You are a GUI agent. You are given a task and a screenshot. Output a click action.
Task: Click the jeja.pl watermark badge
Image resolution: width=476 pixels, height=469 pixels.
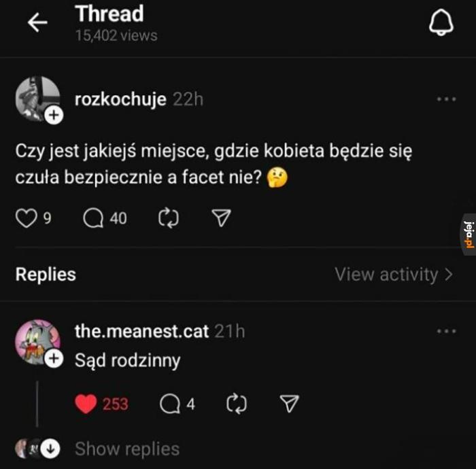pos(469,234)
